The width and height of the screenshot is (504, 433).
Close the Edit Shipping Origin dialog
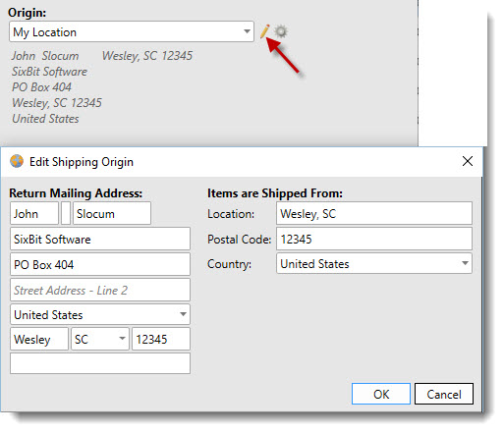pyautogui.click(x=468, y=161)
